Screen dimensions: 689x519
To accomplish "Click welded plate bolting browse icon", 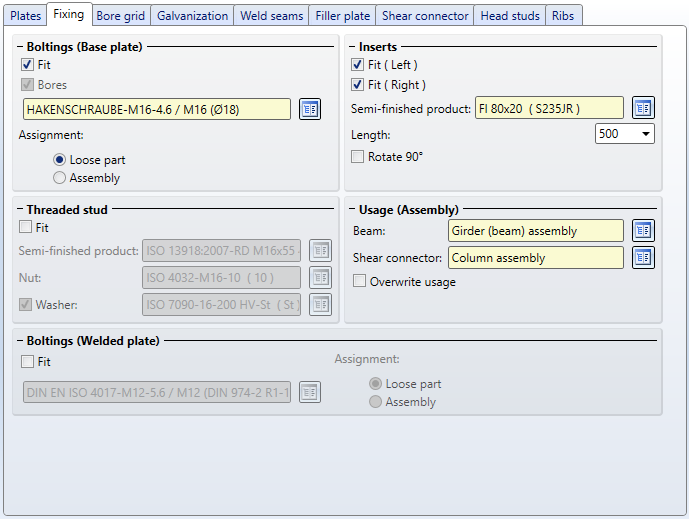I will (310, 392).
